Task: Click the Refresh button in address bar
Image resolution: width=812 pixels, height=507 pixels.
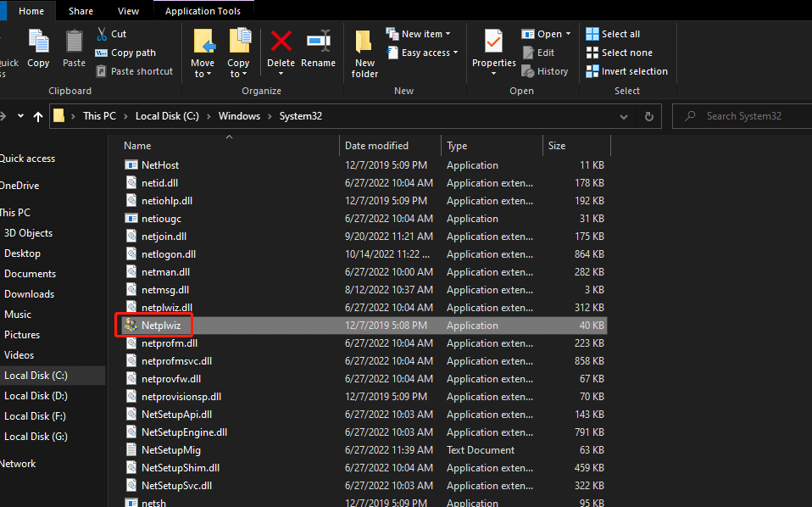Action: (649, 116)
